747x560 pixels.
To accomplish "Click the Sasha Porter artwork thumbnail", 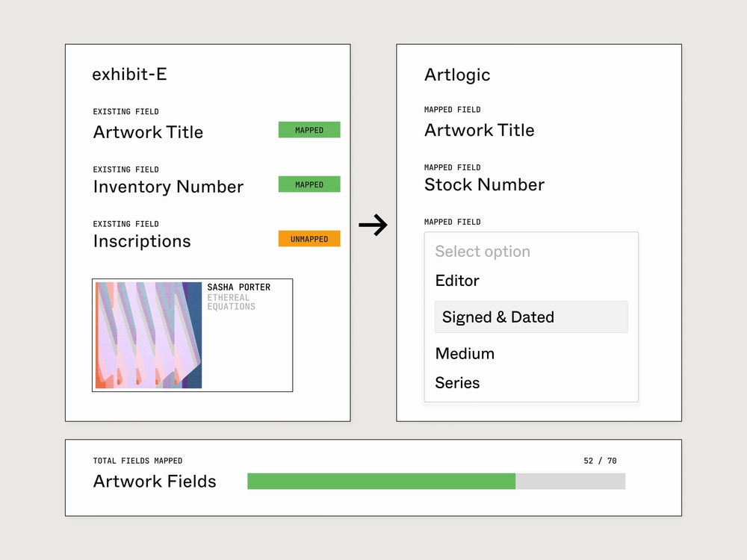I will (x=149, y=335).
